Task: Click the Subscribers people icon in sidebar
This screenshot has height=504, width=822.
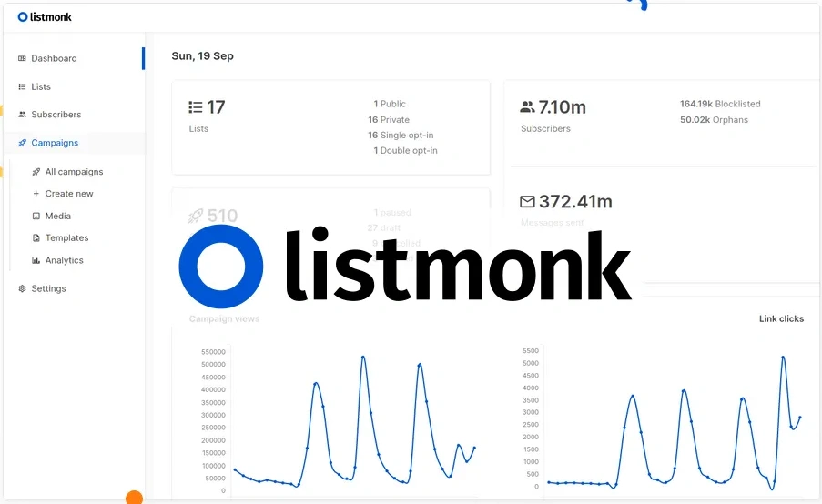Action: [x=22, y=115]
